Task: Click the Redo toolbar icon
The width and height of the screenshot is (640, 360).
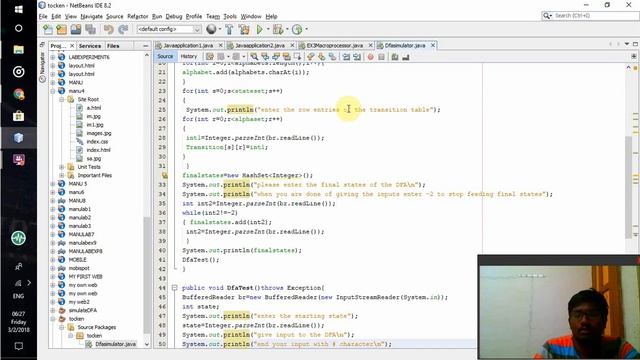Action: point(123,29)
